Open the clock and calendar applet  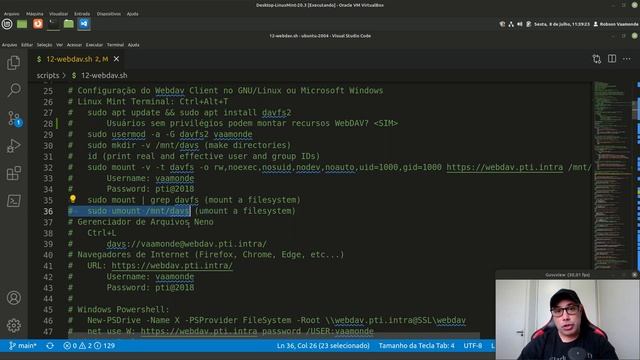point(562,24)
